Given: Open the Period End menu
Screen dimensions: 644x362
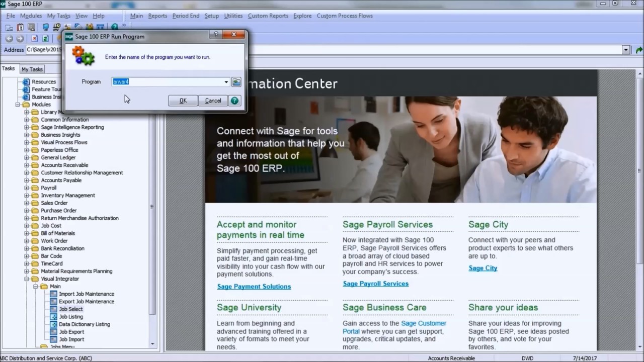Looking at the screenshot, I should tap(186, 16).
